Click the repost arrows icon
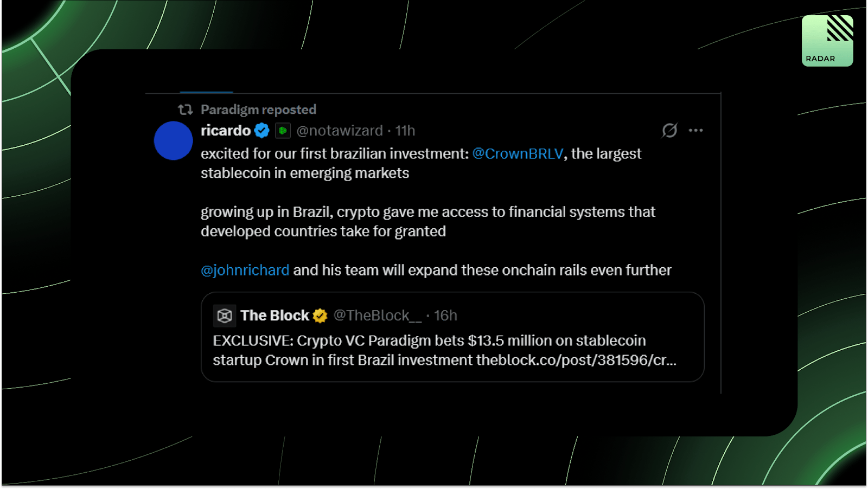 (186, 110)
